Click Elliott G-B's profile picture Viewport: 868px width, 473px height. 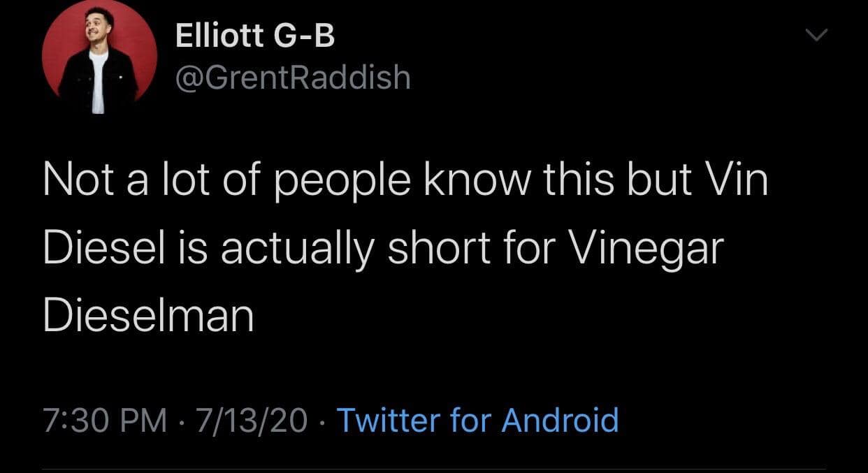tap(99, 59)
